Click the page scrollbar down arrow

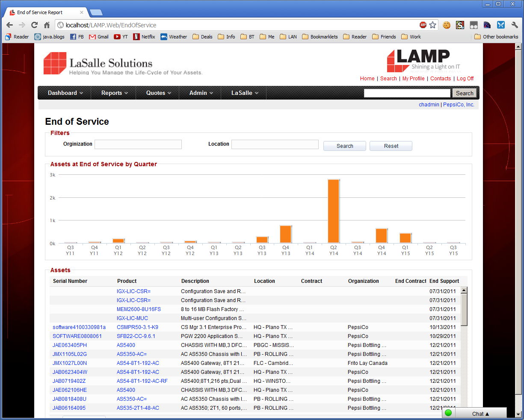point(519,414)
